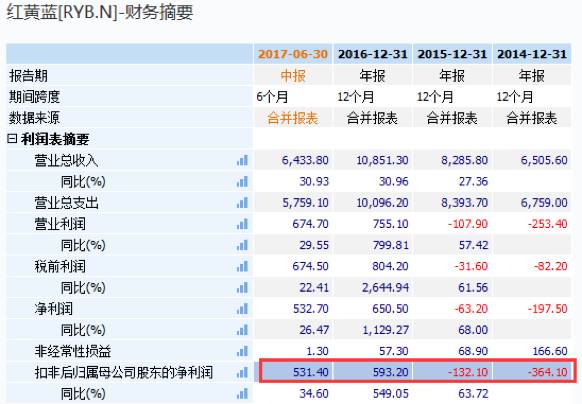Click expense value 5,759.10
Screen dimensions: 582x404
(305, 203)
